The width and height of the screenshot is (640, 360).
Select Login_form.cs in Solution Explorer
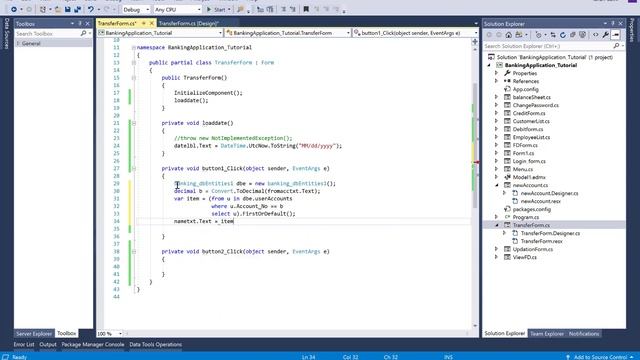pos(529,161)
